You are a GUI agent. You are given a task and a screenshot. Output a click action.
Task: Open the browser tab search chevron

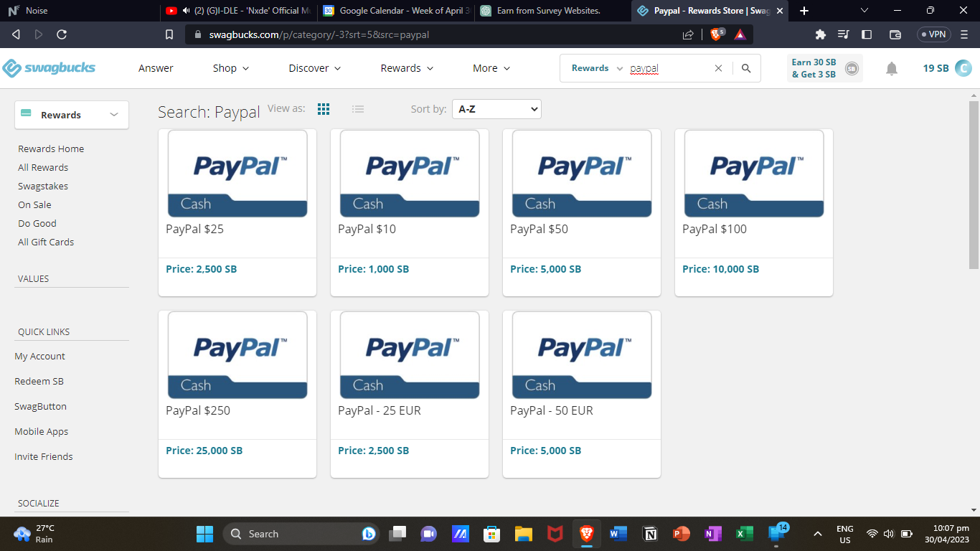[x=864, y=11]
